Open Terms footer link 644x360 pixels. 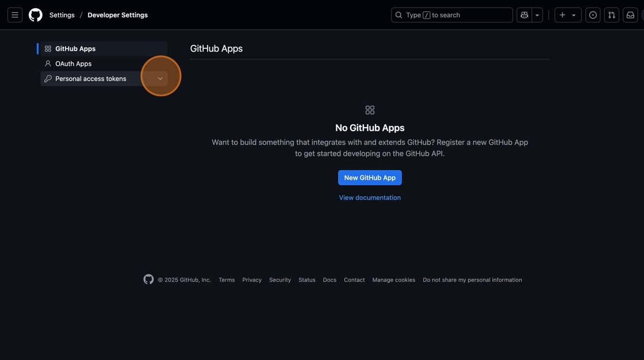(x=227, y=280)
